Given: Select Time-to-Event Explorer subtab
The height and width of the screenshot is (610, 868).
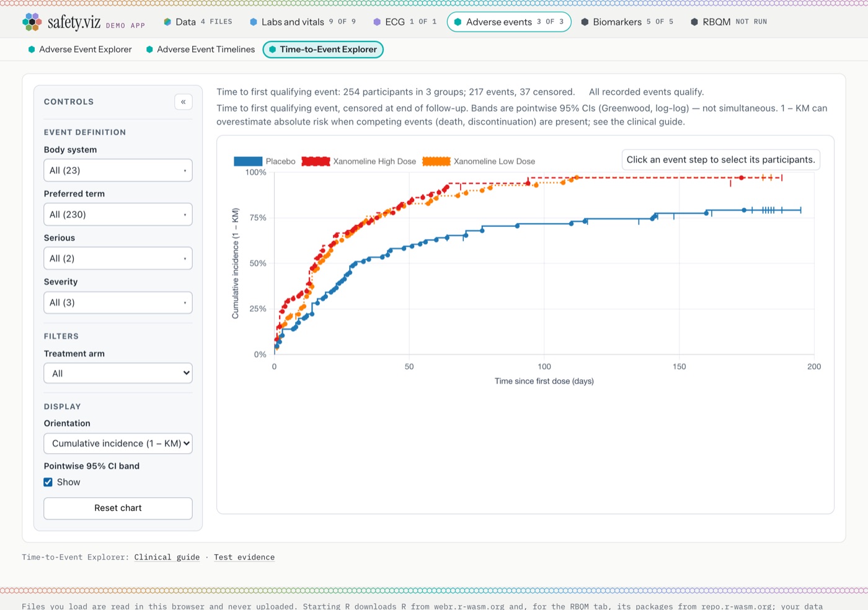Looking at the screenshot, I should 323,50.
